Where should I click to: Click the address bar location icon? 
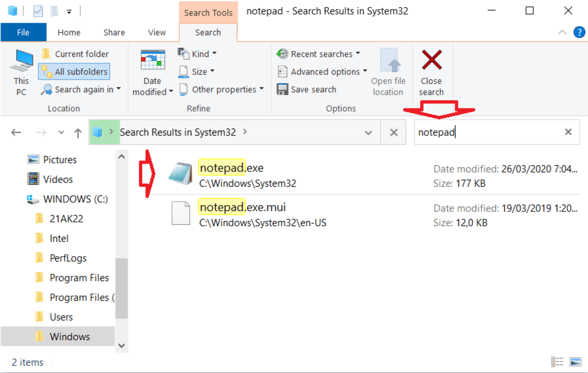click(x=98, y=132)
